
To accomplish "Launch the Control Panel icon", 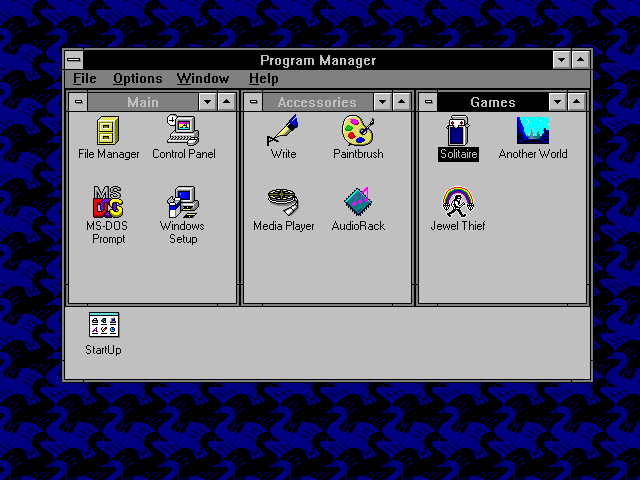I will tap(183, 130).
